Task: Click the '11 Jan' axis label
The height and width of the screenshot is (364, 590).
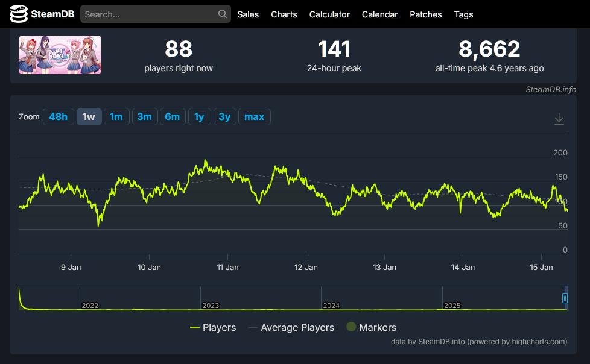Action: click(227, 268)
